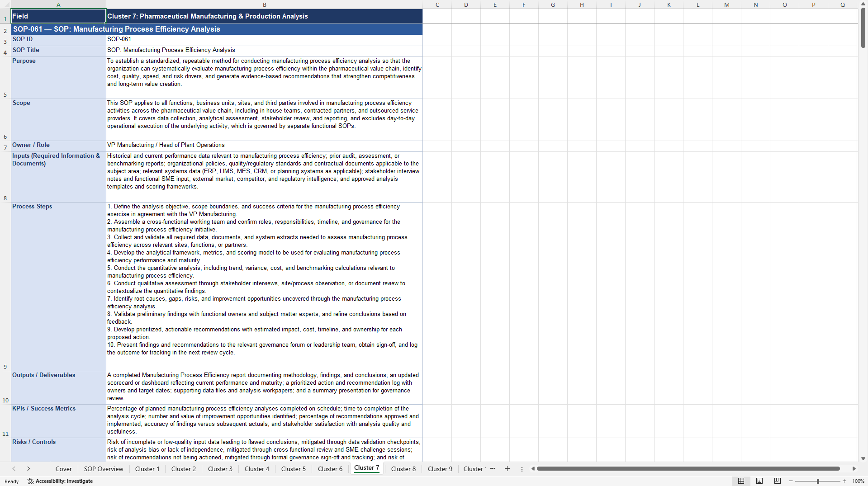
Task: Click the Select All corner triangle
Action: [5, 5]
